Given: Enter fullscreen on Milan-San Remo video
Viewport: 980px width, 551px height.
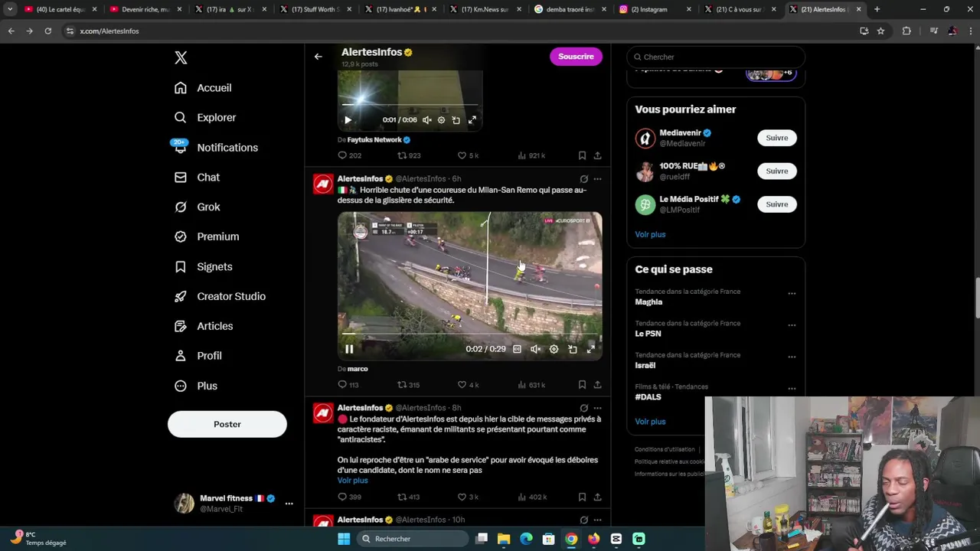Looking at the screenshot, I should point(590,349).
